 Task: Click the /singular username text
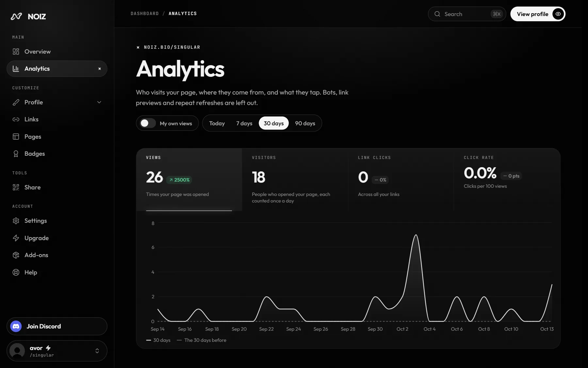(42, 355)
